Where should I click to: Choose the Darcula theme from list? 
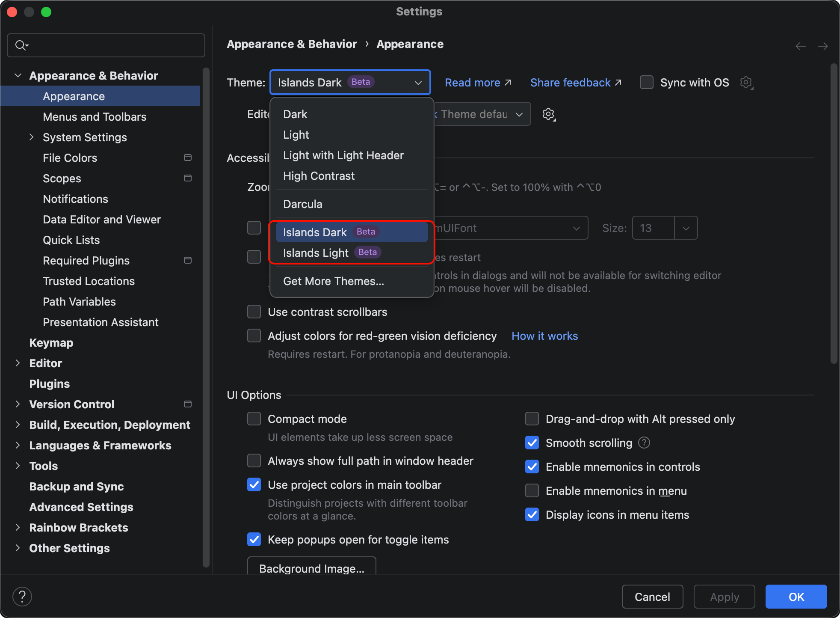pos(303,204)
